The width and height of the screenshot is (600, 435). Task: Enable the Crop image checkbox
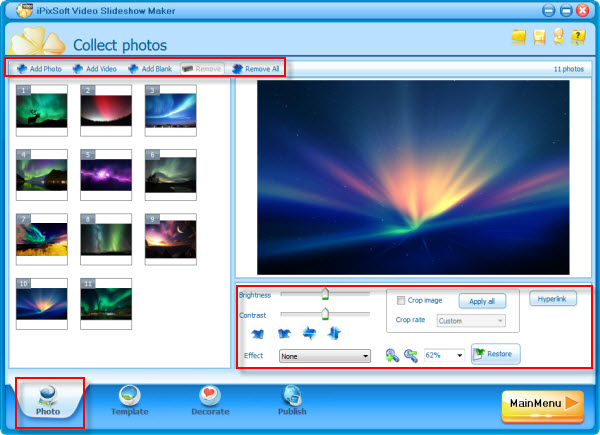point(401,300)
